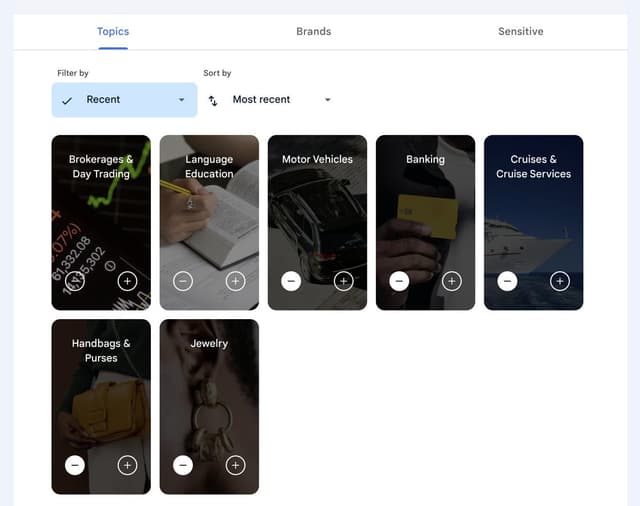640x506 pixels.
Task: Click plus icon on Banking card
Action: [x=451, y=281]
